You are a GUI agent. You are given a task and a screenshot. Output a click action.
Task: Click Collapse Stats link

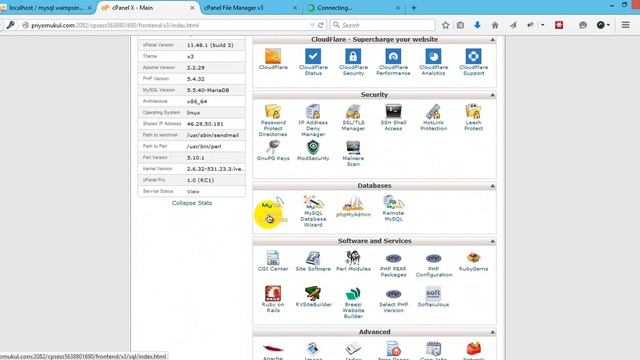192,203
